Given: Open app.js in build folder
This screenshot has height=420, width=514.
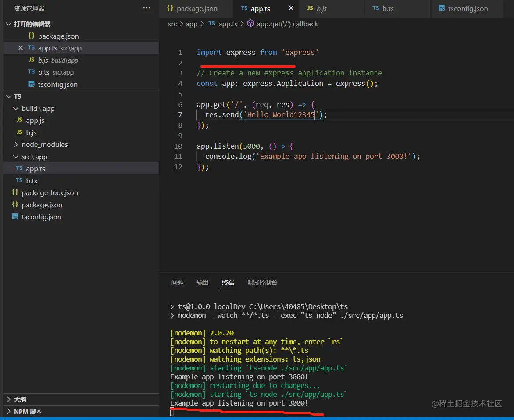Looking at the screenshot, I should pos(81,120).
